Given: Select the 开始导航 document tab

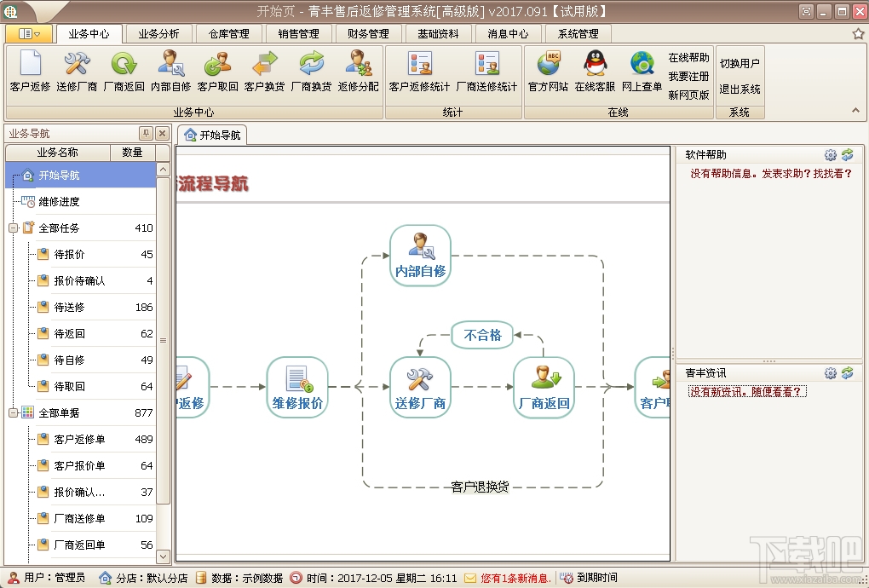Looking at the screenshot, I should tap(212, 135).
